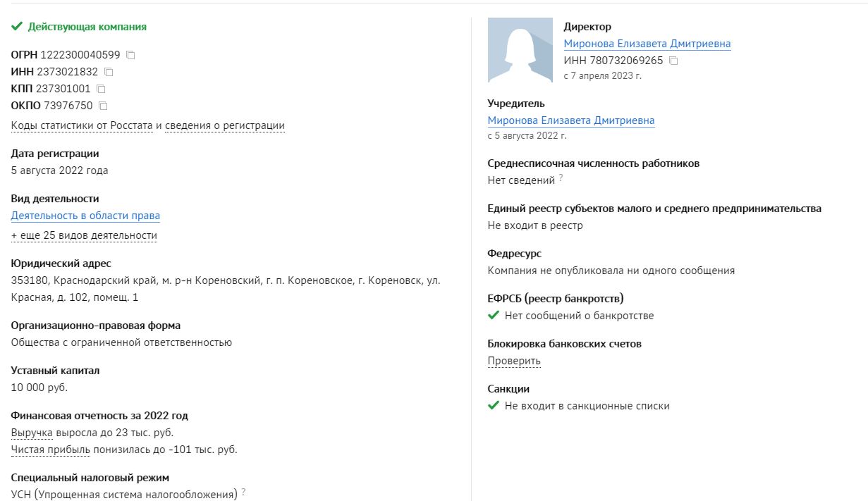Copy the ОГРН number
The height and width of the screenshot is (501, 868).
tap(130, 55)
